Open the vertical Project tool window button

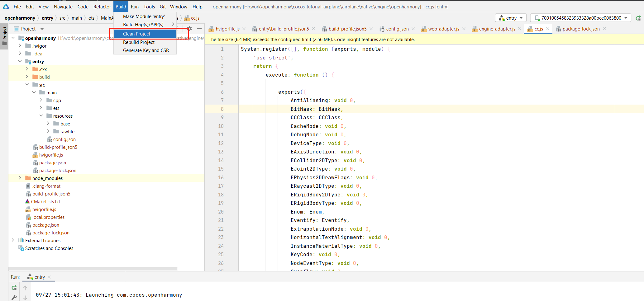point(4,36)
